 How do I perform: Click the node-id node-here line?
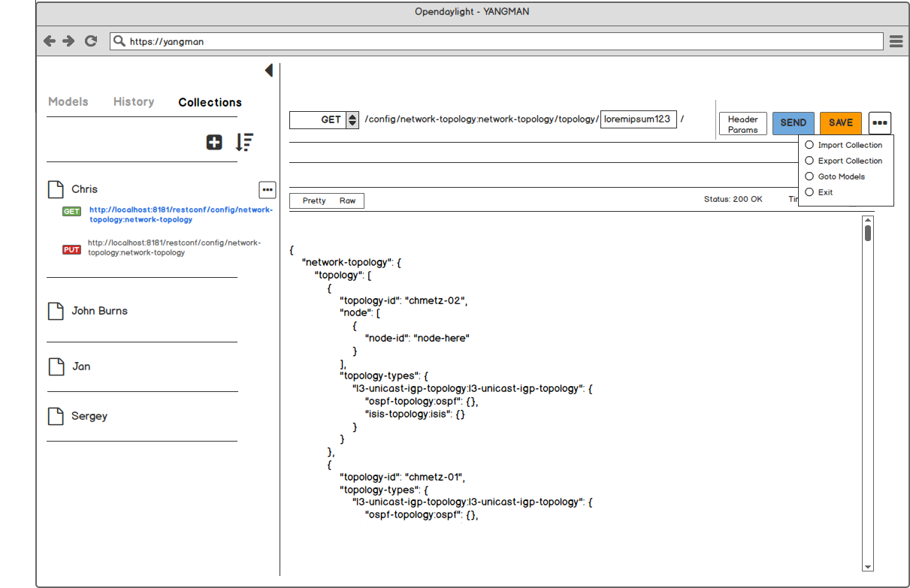[416, 338]
